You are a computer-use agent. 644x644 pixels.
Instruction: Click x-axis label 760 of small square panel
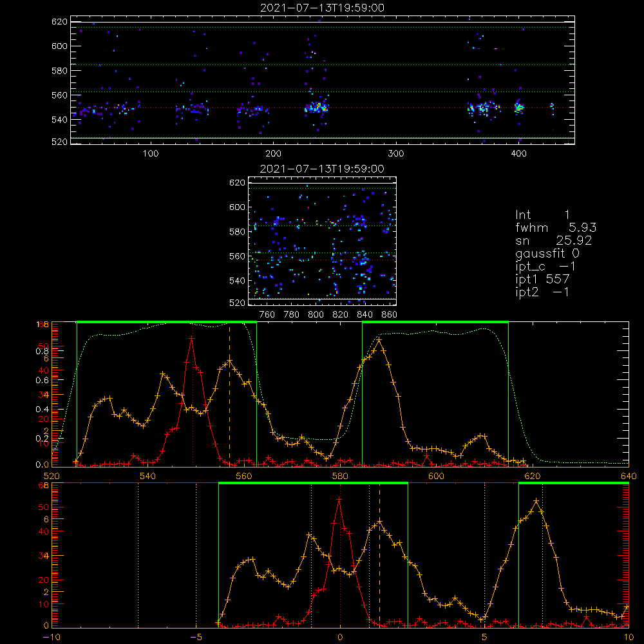coord(267,315)
